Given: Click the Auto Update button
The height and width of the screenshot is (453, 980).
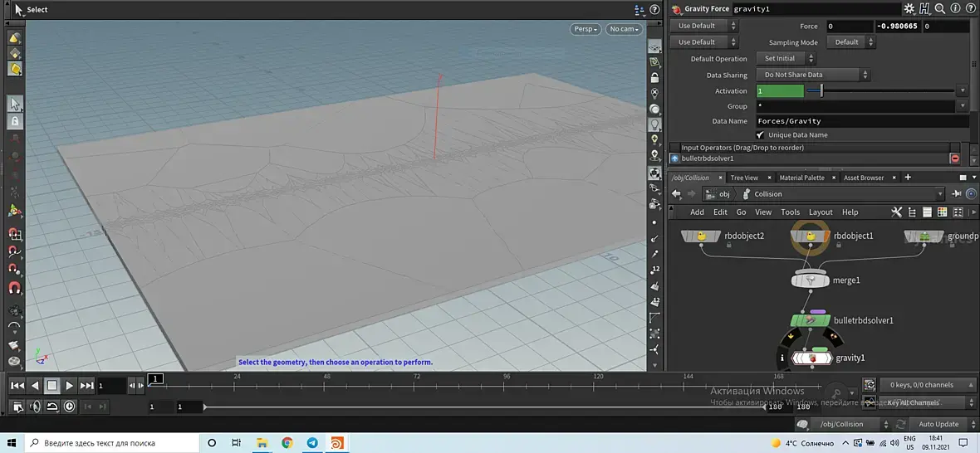Looking at the screenshot, I should coord(938,424).
